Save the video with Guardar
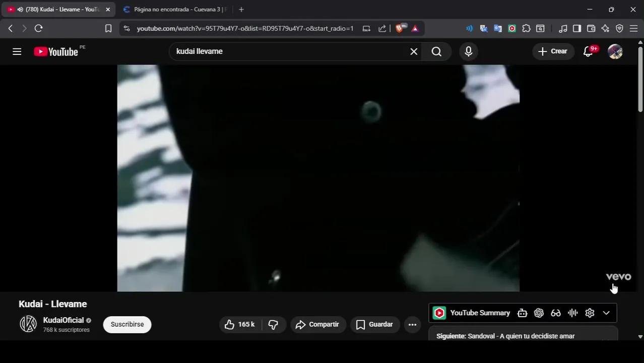Image resolution: width=644 pixels, height=363 pixels. [x=375, y=325]
